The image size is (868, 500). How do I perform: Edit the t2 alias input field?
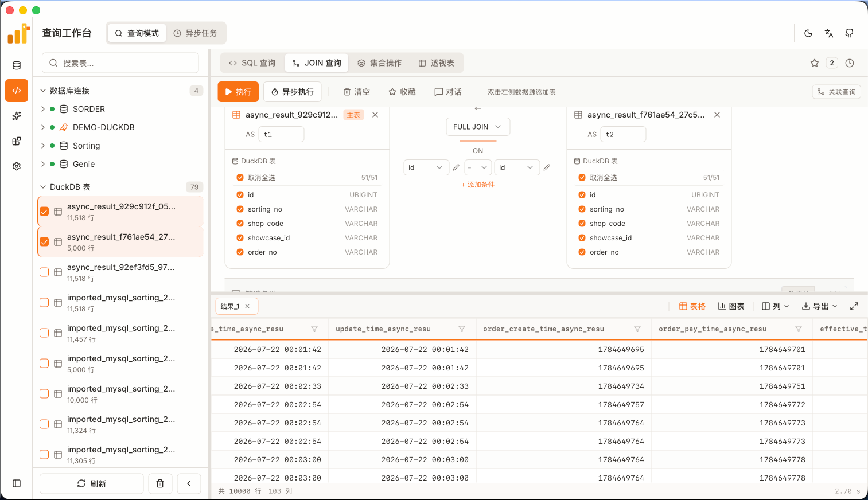tap(623, 134)
